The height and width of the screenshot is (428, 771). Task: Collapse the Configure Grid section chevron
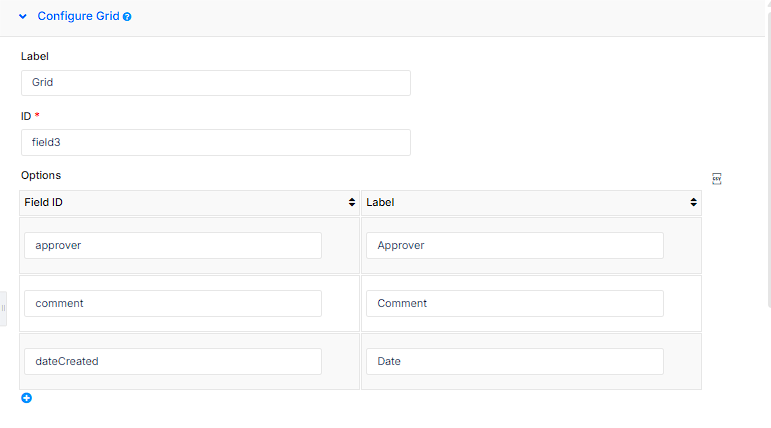point(23,16)
